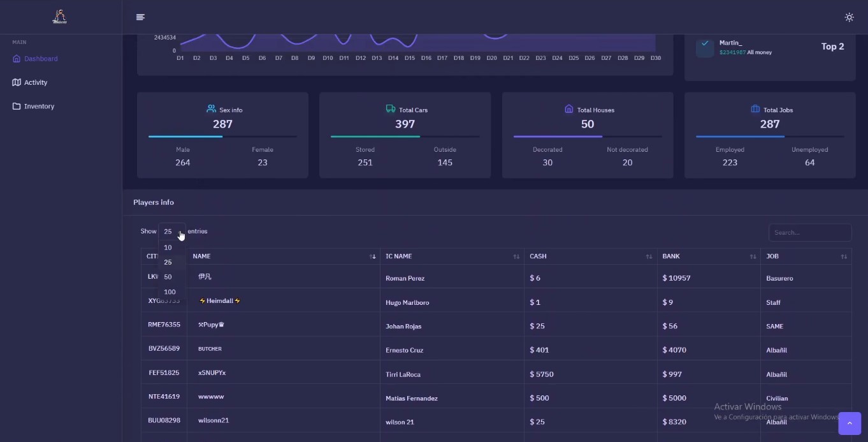
Task: Open the Dashboard home icon
Action: click(17, 59)
